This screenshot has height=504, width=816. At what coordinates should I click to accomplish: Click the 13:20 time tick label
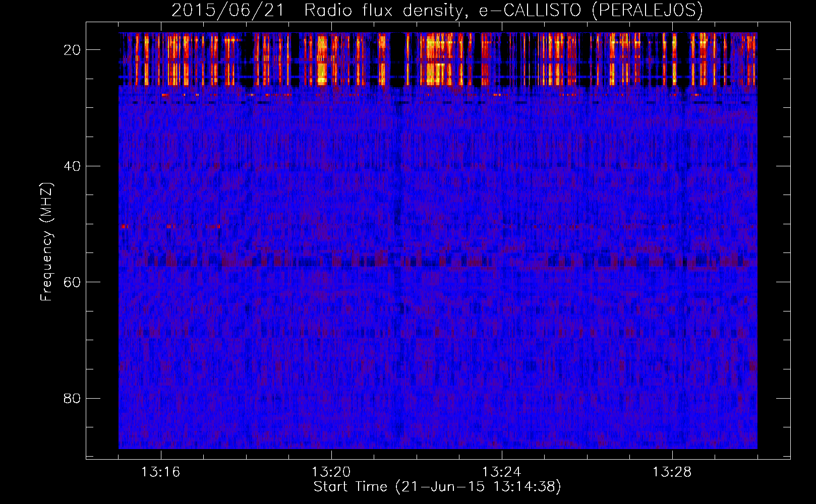(x=331, y=472)
